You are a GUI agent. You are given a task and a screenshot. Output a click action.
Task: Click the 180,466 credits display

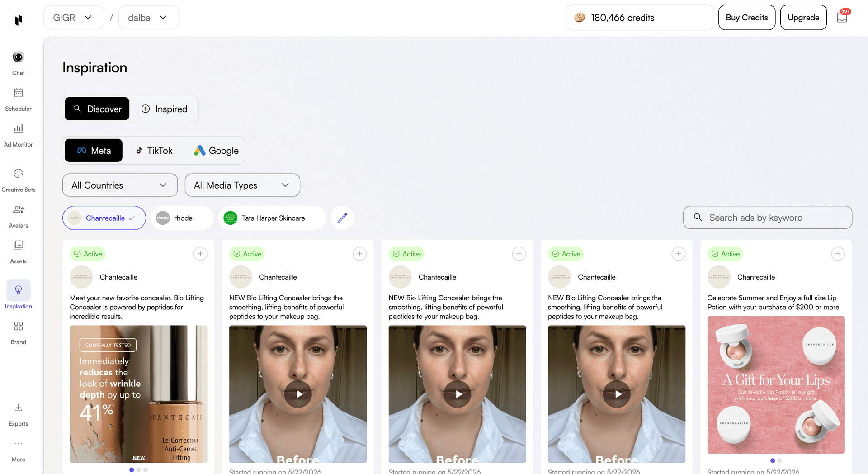click(x=640, y=18)
